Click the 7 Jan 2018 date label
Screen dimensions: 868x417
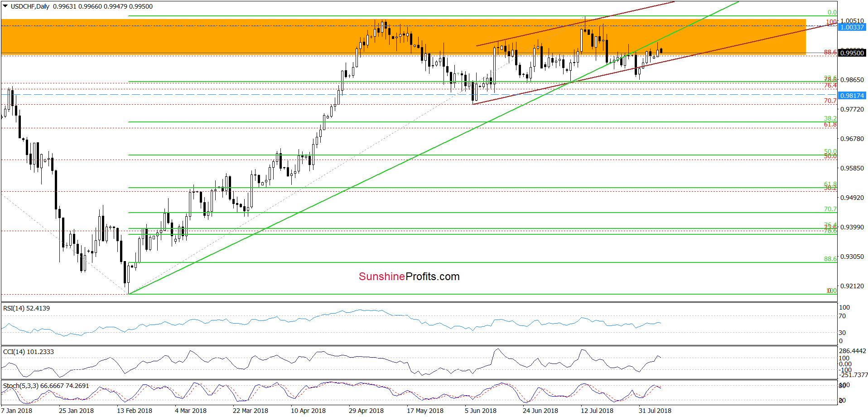[x=16, y=411]
